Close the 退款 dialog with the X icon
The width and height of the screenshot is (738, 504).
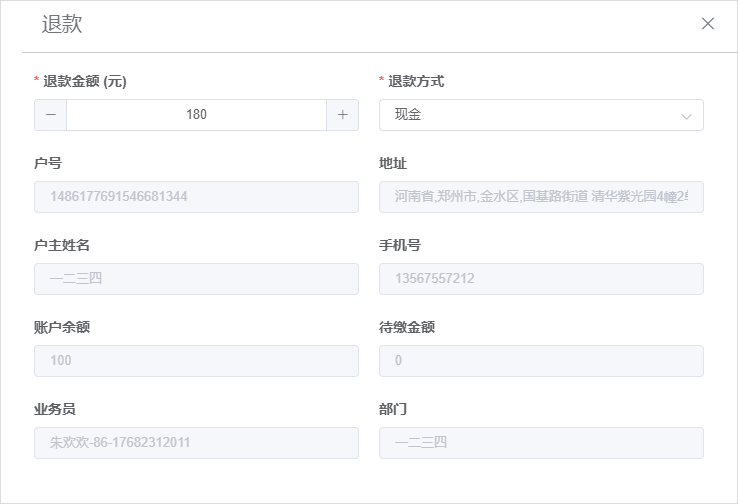click(x=707, y=24)
